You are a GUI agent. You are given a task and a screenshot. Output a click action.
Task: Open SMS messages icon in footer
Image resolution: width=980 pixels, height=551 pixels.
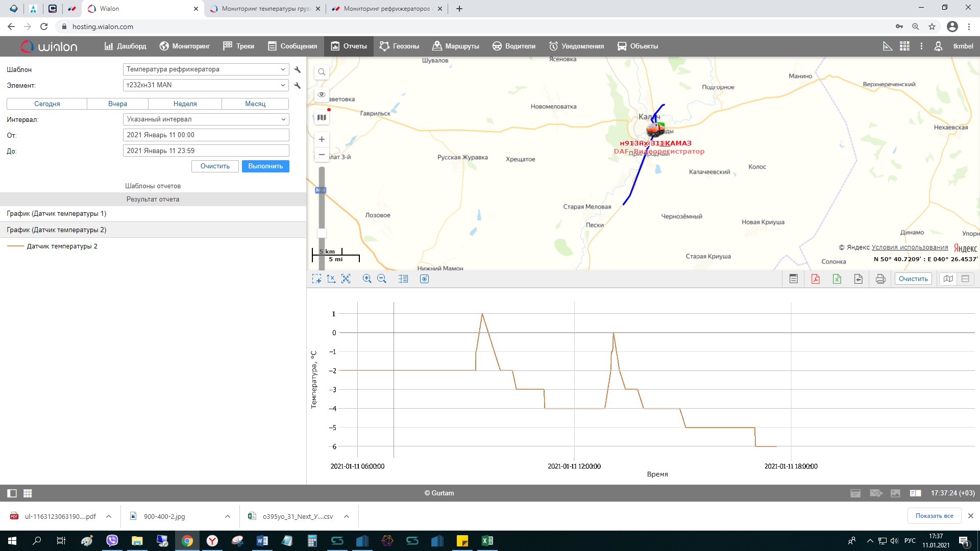click(876, 493)
